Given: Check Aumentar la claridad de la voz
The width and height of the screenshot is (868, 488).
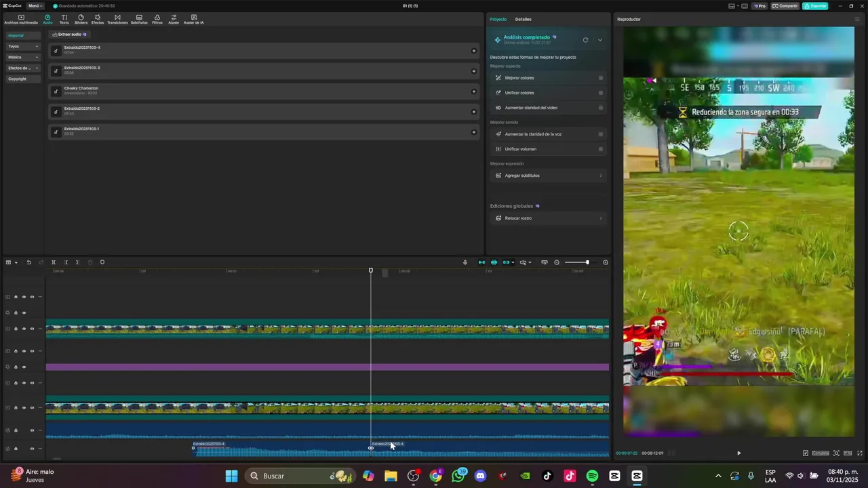Looking at the screenshot, I should tap(601, 134).
